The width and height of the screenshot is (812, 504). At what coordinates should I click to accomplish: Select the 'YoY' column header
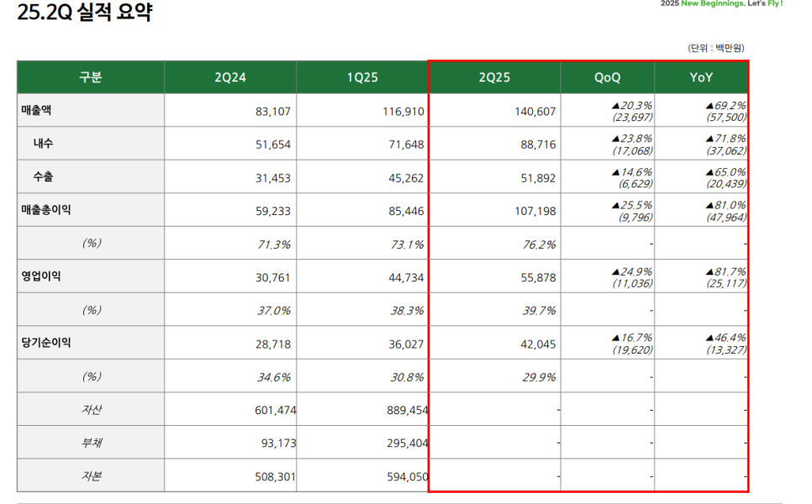701,77
